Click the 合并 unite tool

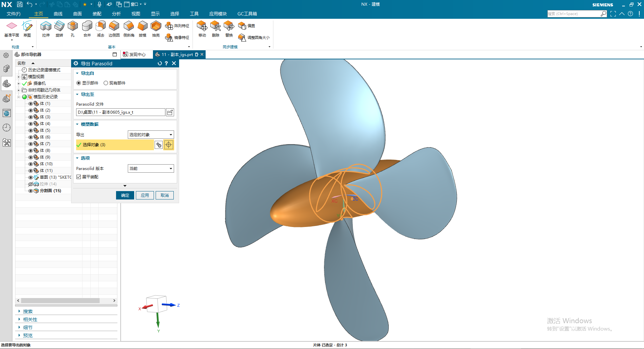point(87,29)
